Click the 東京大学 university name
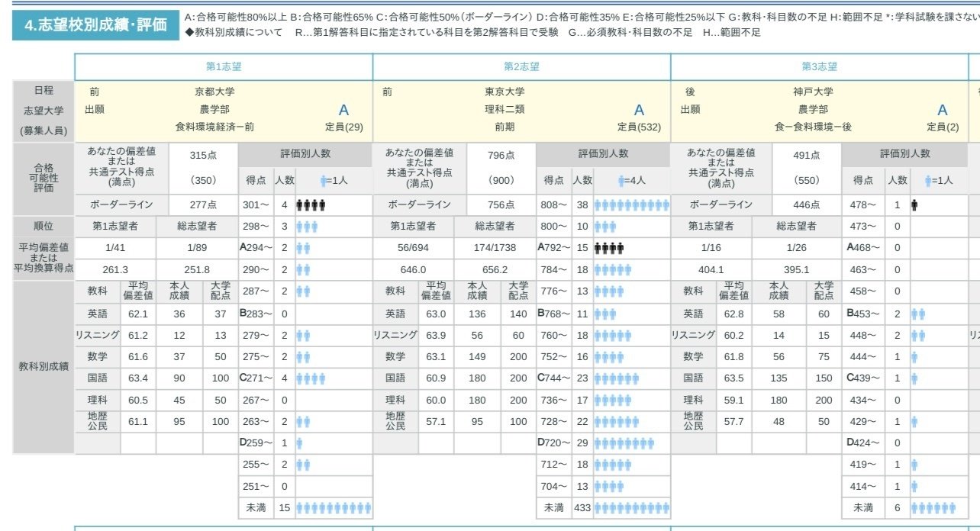980x531 pixels. click(x=504, y=92)
